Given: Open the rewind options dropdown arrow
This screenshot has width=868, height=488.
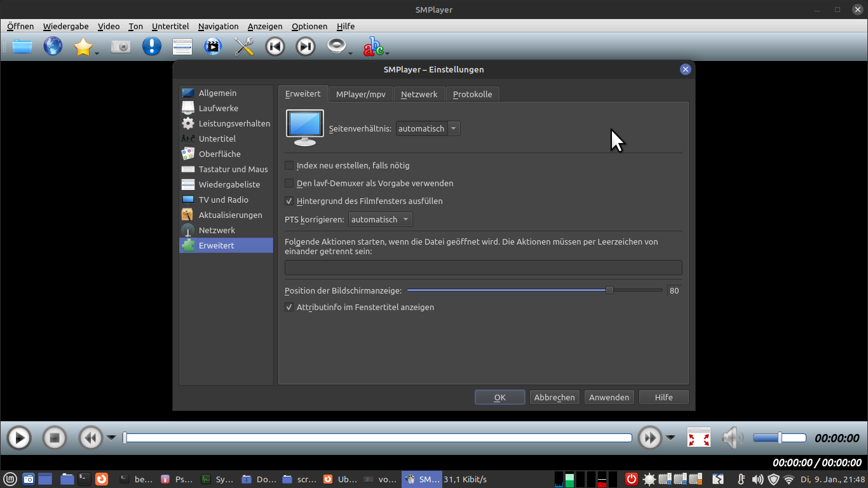Looking at the screenshot, I should pyautogui.click(x=111, y=437).
